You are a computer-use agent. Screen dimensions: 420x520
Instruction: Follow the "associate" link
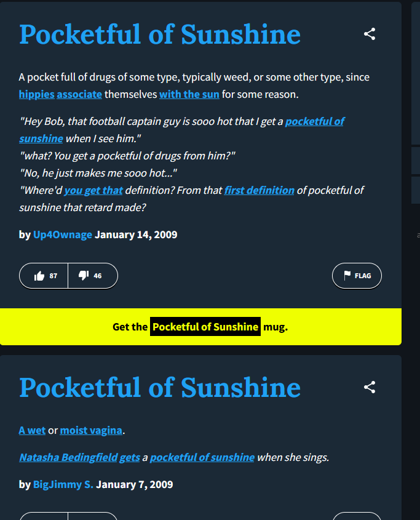[79, 95]
